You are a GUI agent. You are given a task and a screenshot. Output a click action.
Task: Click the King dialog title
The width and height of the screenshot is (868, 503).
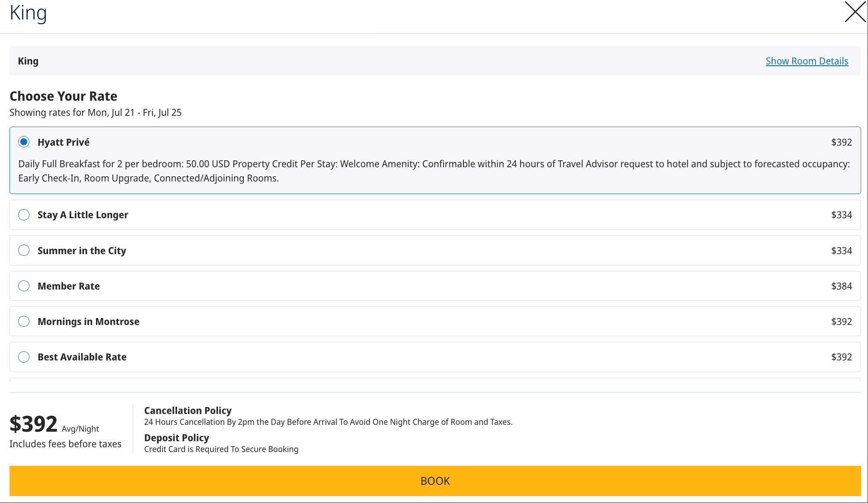(28, 13)
